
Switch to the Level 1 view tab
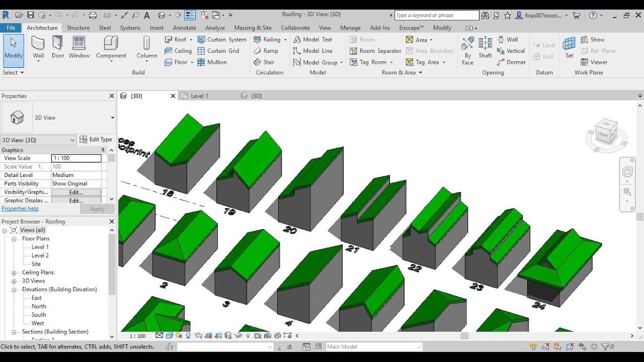pyautogui.click(x=199, y=96)
